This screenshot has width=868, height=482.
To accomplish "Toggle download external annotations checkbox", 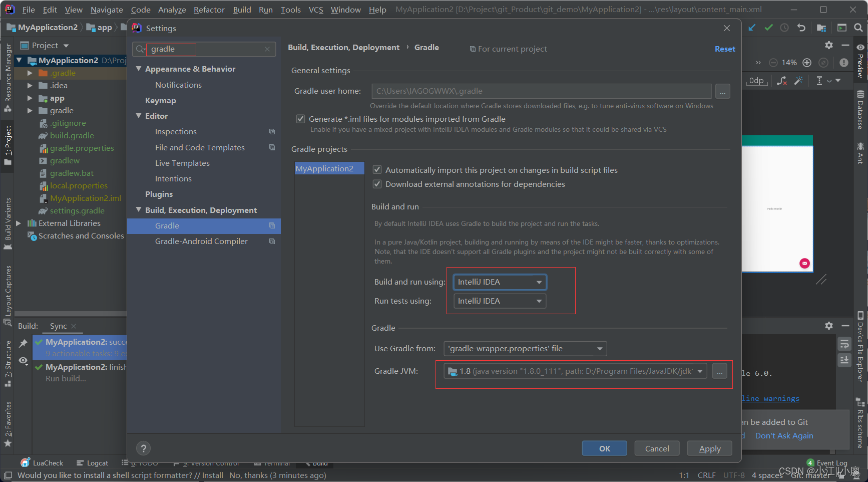I will tap(377, 184).
